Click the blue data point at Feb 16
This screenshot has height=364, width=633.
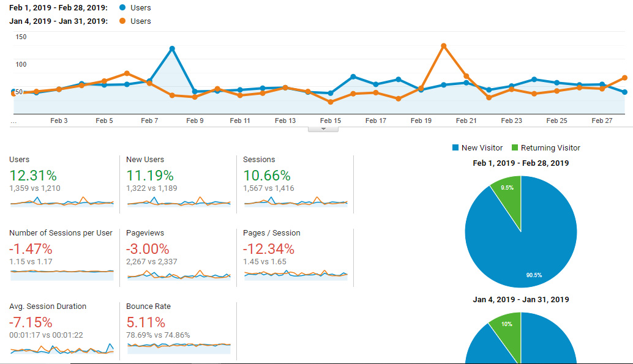(353, 76)
